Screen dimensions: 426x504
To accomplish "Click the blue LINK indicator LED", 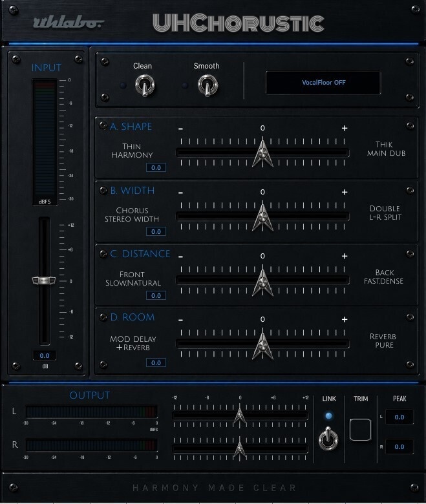I will [328, 416].
